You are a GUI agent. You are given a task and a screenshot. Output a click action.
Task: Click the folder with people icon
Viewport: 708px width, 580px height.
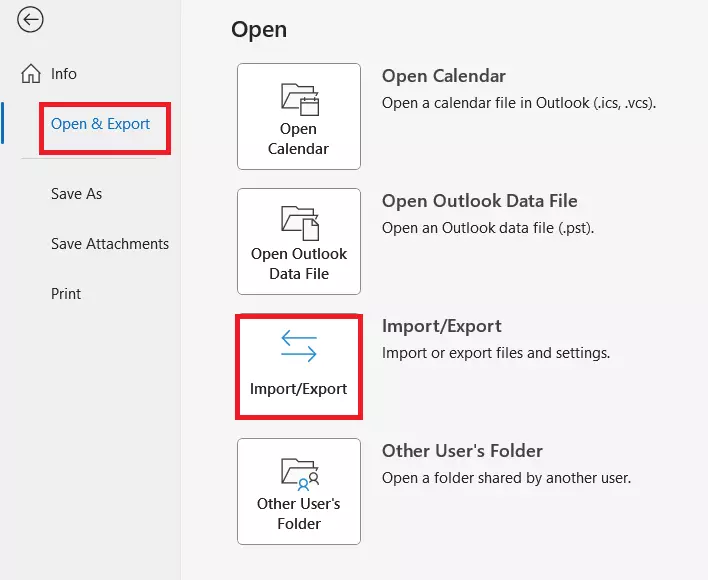(300, 474)
